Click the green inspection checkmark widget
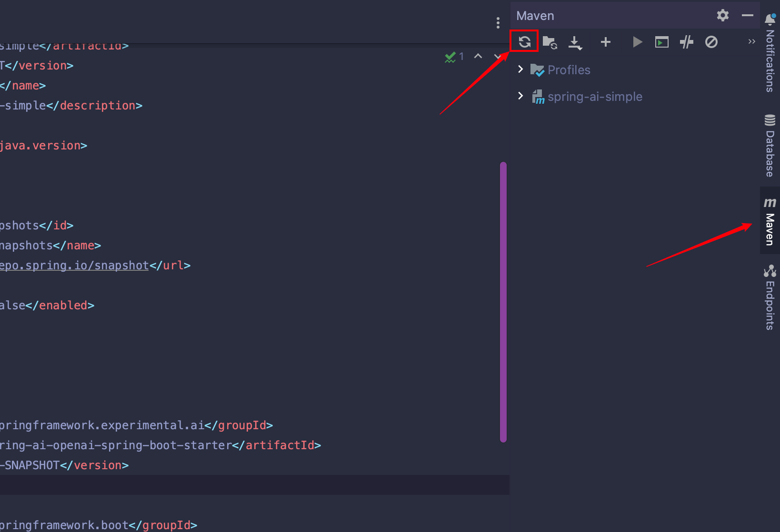 point(454,57)
